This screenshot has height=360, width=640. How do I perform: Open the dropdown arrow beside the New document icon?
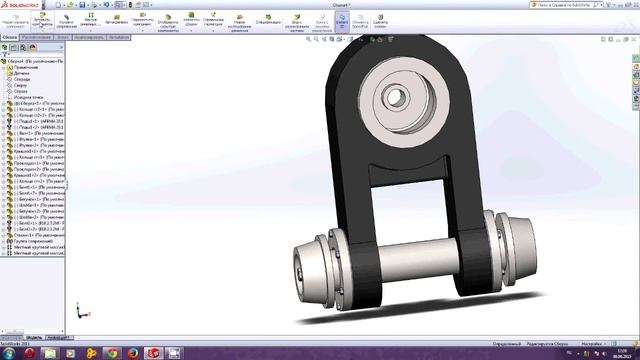coord(63,5)
